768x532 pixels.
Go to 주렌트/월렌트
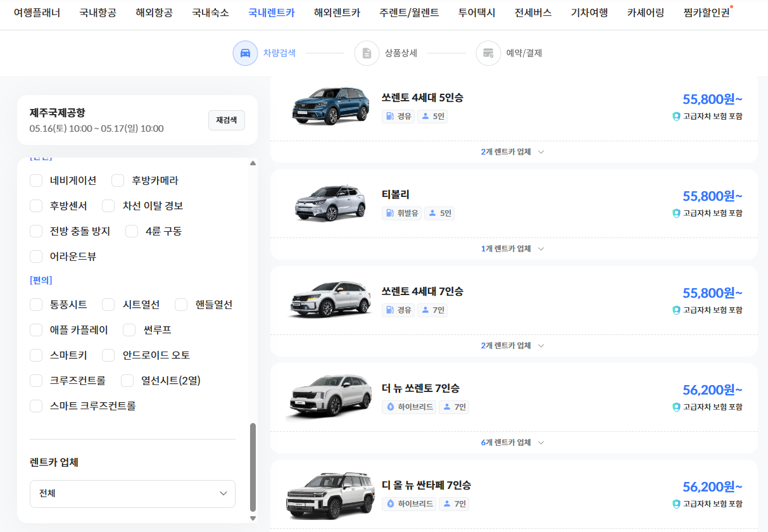(x=410, y=13)
